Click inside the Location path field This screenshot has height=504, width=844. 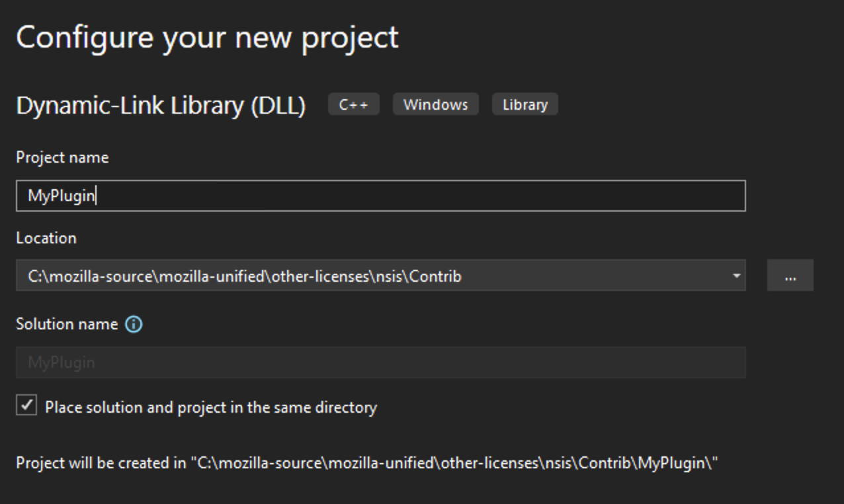(331, 275)
